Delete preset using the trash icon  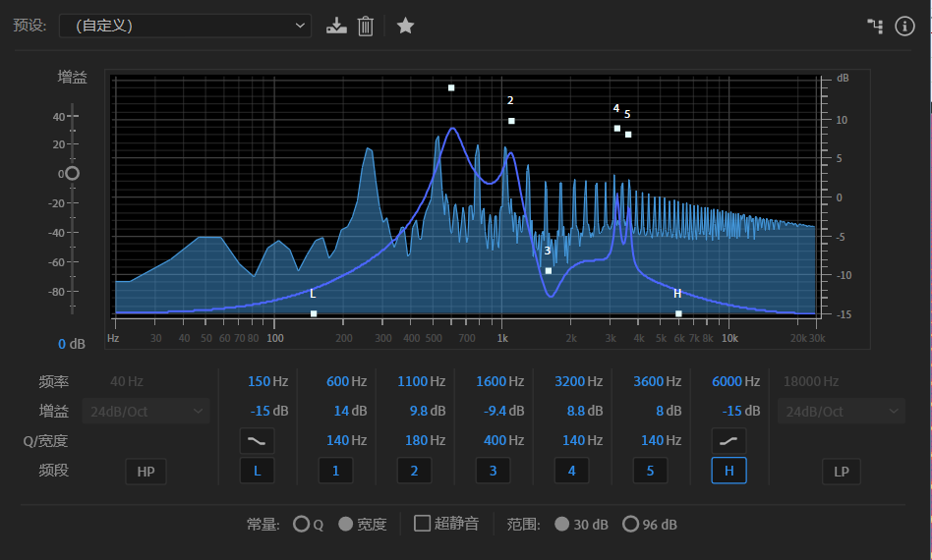(366, 26)
